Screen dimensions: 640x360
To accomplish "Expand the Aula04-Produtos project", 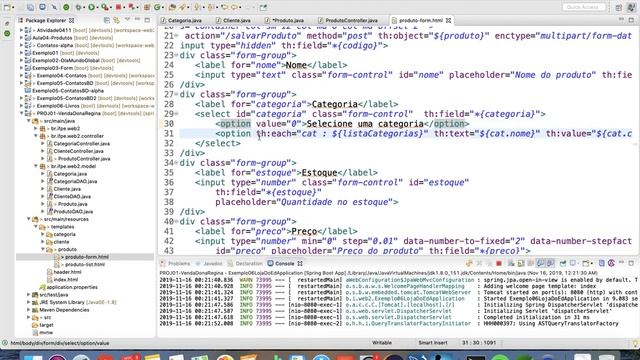I will 21,38.
